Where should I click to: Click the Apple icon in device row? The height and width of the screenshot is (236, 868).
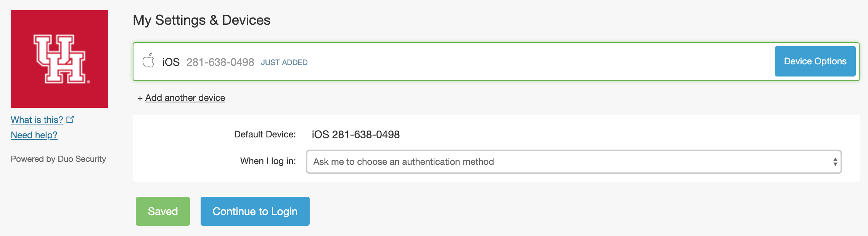click(x=148, y=61)
